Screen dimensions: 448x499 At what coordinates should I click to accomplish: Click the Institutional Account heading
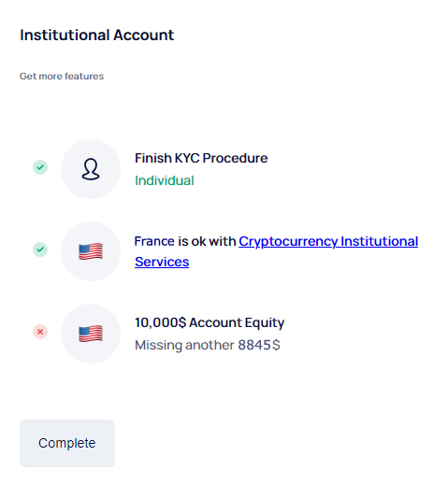pyautogui.click(x=96, y=35)
